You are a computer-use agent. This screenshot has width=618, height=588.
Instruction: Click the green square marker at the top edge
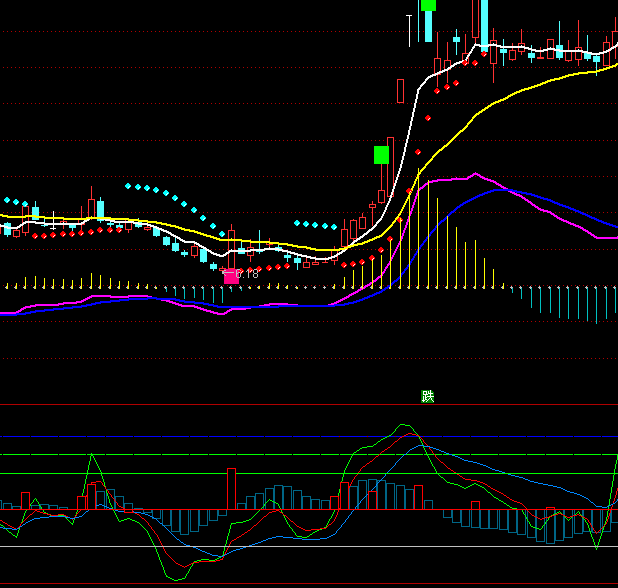(428, 5)
